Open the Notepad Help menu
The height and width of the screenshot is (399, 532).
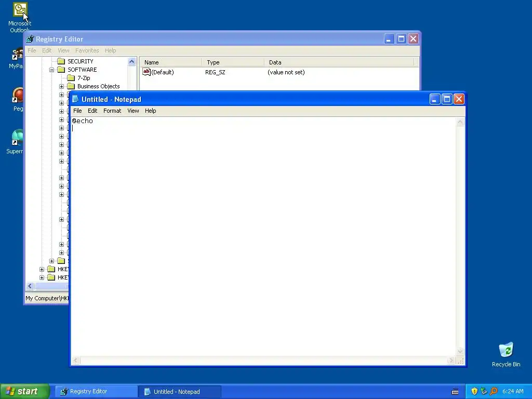coord(150,111)
